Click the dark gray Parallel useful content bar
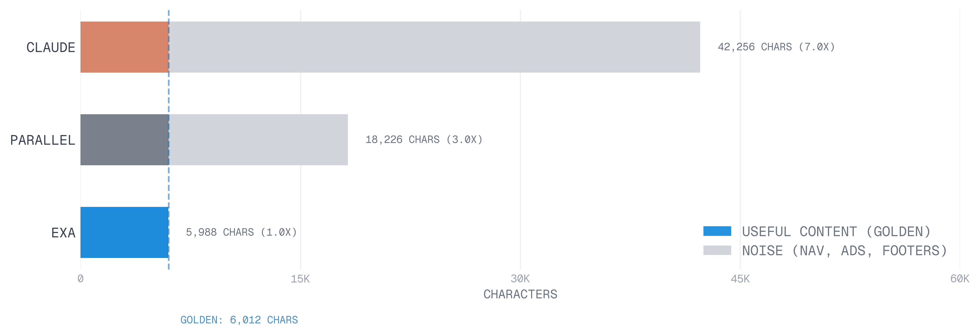The height and width of the screenshot is (335, 980). coord(124,140)
